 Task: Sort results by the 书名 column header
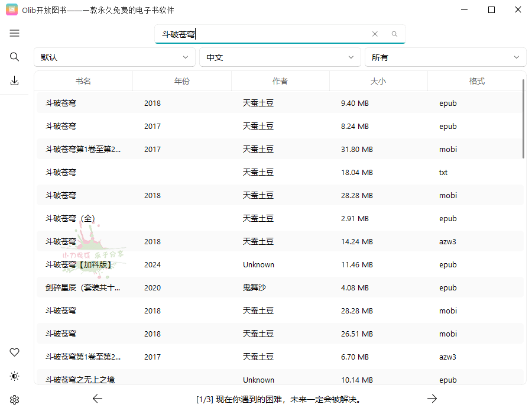click(x=83, y=80)
